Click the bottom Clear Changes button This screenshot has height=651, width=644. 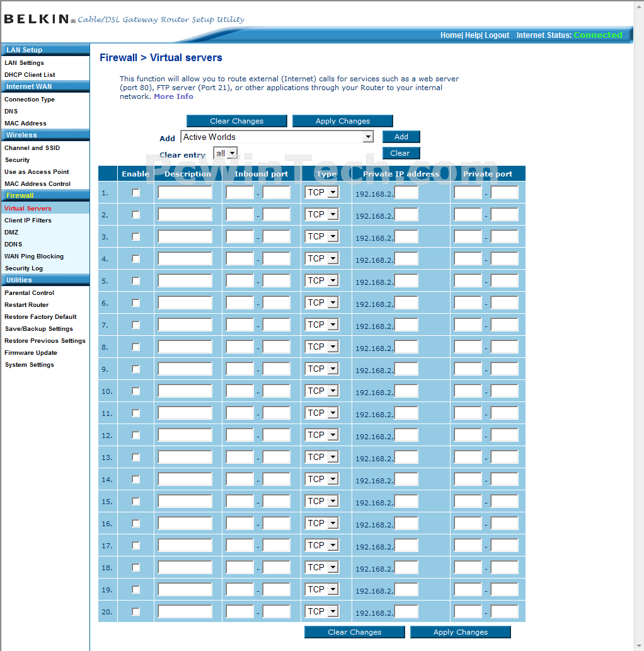[355, 632]
